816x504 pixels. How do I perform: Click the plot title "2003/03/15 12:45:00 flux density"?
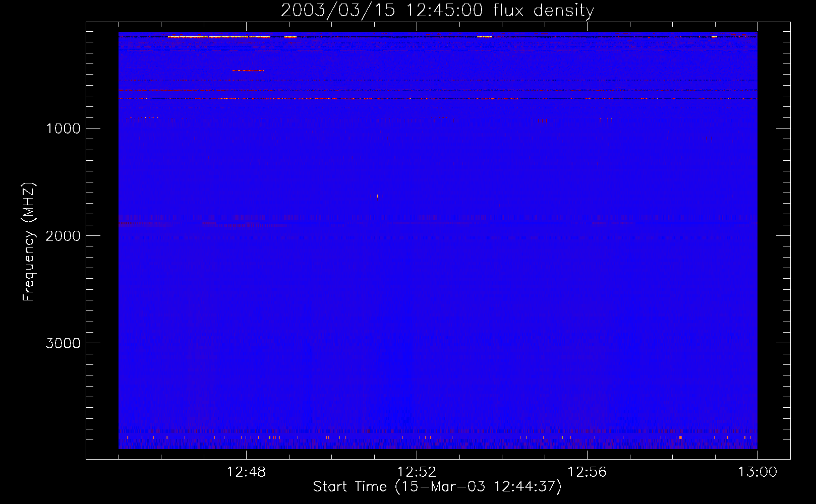[x=437, y=10]
